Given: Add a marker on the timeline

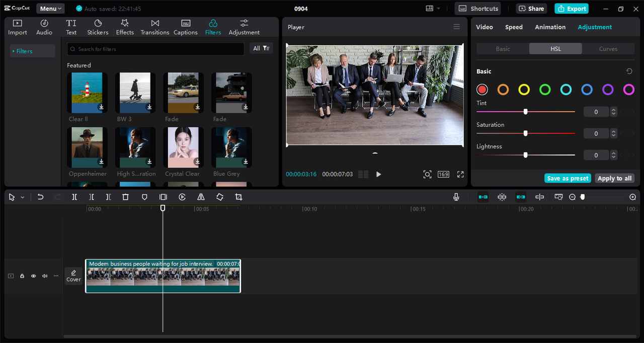Looking at the screenshot, I should tap(144, 197).
